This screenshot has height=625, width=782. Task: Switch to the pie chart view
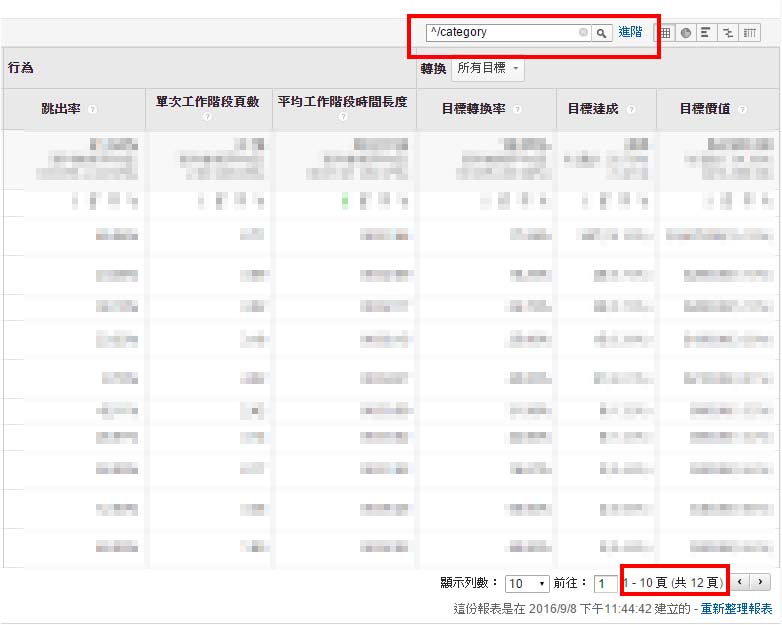coord(686,33)
